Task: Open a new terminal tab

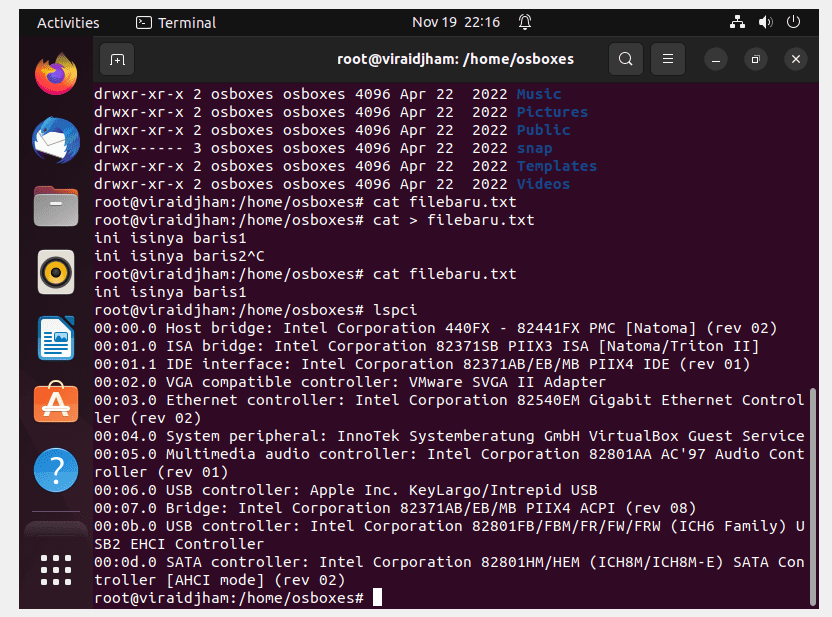Action: (117, 59)
